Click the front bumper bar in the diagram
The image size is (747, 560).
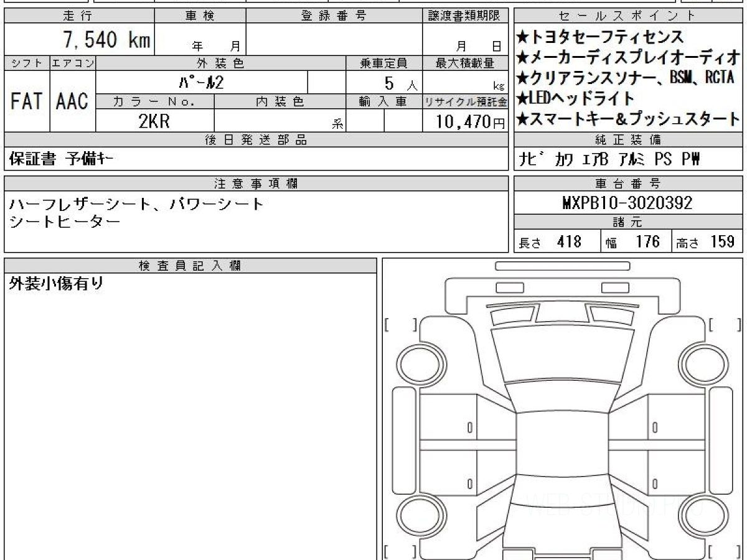click(x=562, y=266)
